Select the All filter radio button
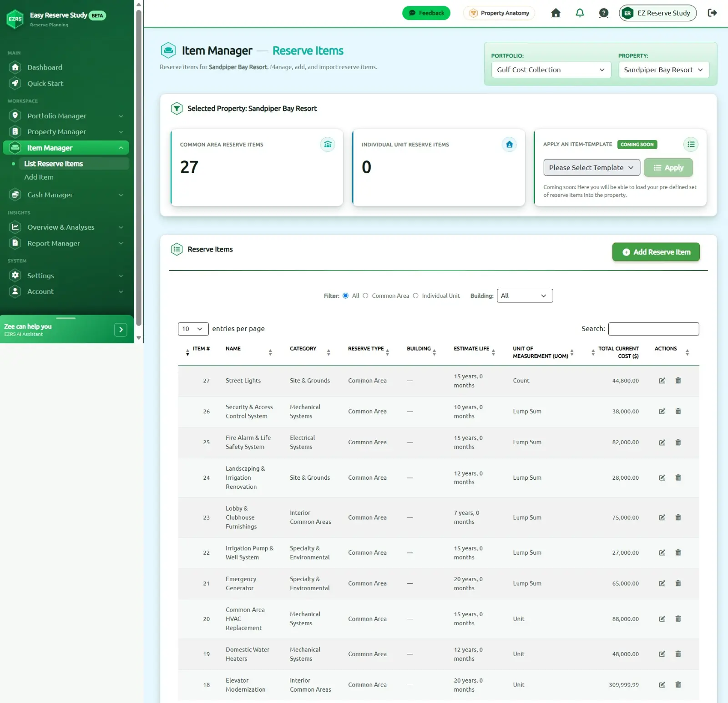Image resolution: width=728 pixels, height=703 pixels. tap(346, 296)
